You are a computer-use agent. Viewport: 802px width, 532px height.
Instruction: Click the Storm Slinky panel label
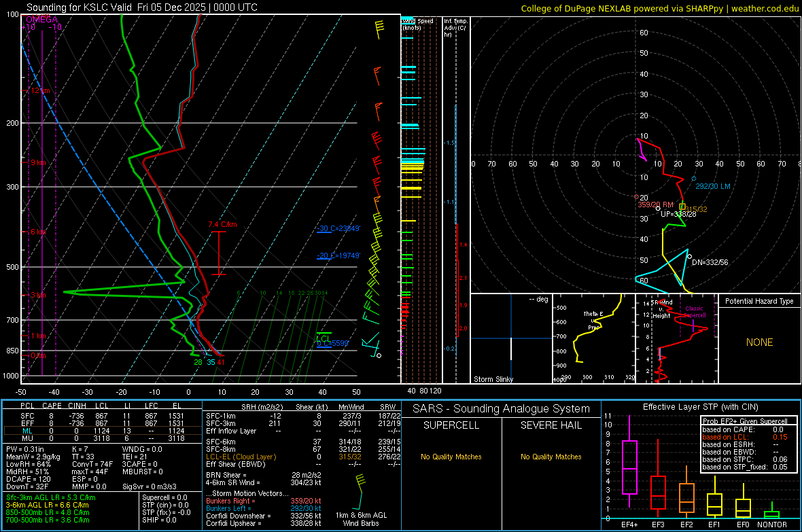click(x=493, y=379)
